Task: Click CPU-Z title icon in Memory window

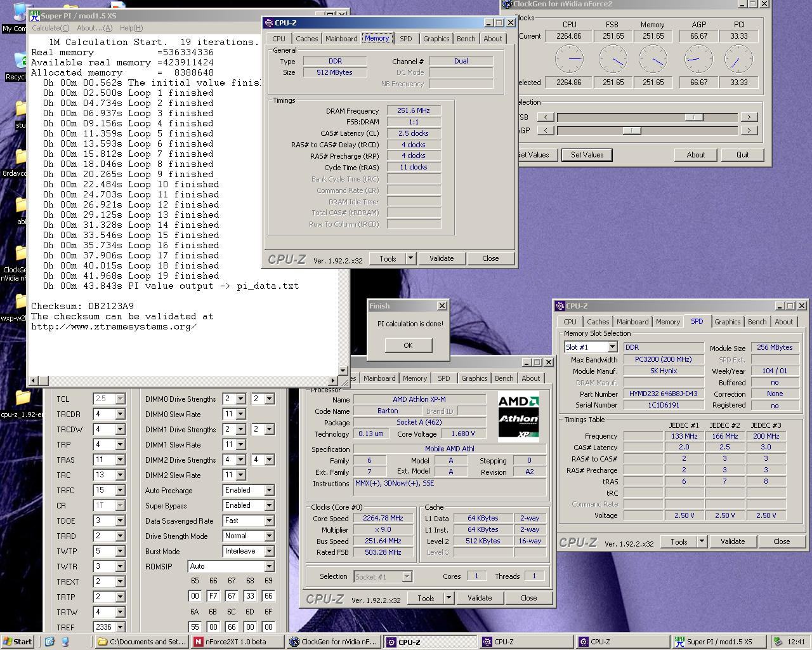Action: tap(269, 23)
